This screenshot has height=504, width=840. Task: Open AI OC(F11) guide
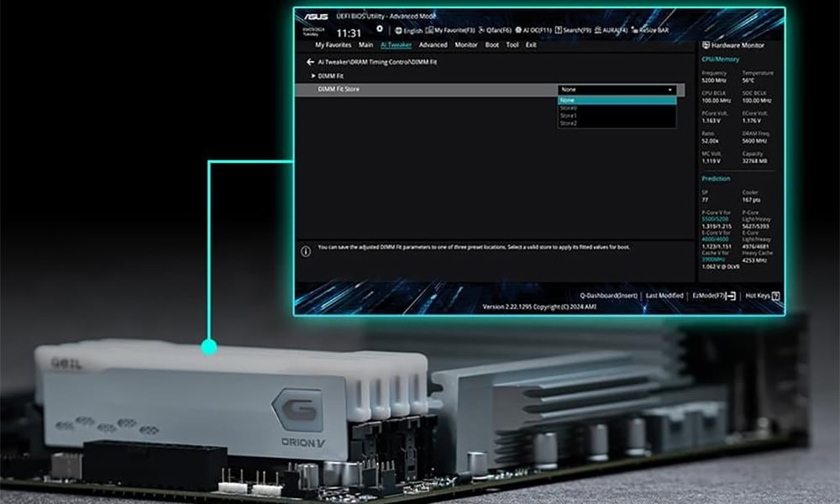point(533,30)
